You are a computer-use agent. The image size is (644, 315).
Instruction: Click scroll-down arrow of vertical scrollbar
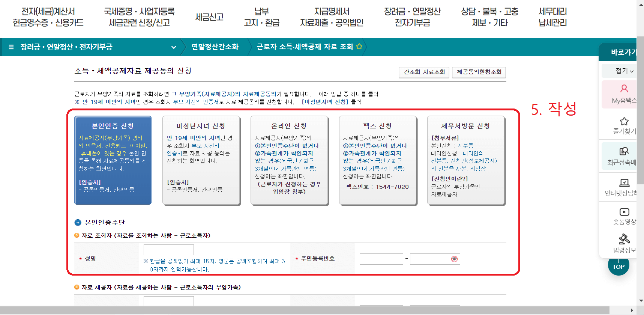point(641,301)
